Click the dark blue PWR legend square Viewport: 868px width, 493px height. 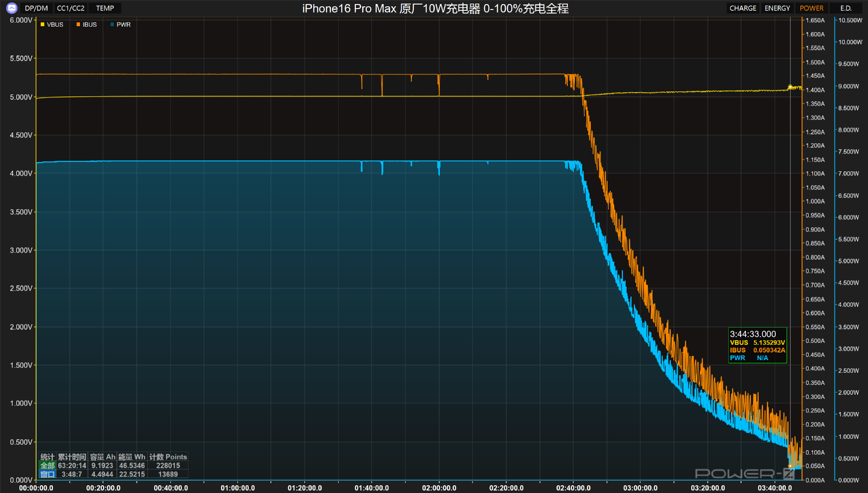(112, 24)
